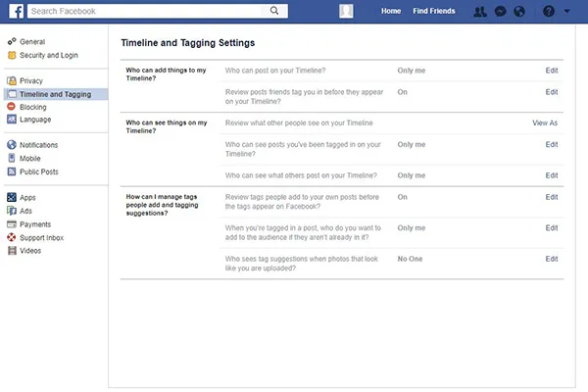Open Find Friends in top bar
Image resolution: width=588 pixels, height=392 pixels.
click(434, 11)
